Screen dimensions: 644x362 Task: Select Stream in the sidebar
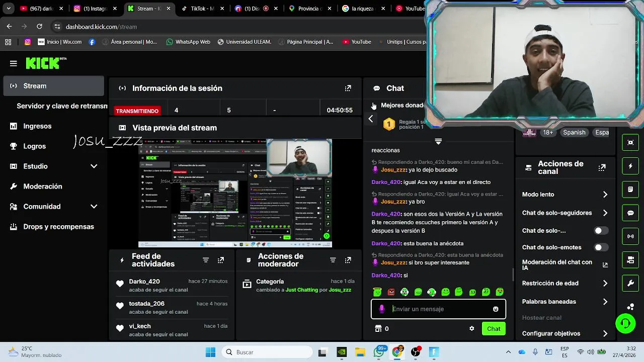coord(53,86)
